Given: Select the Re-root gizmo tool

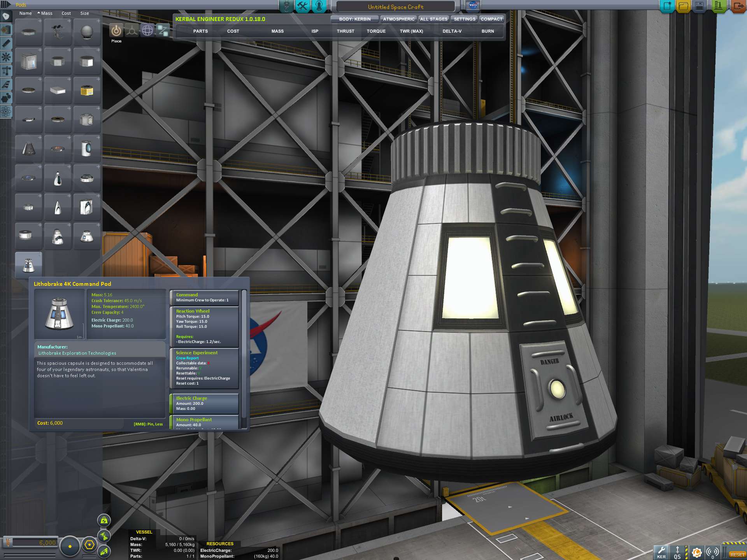Looking at the screenshot, I should 163,30.
